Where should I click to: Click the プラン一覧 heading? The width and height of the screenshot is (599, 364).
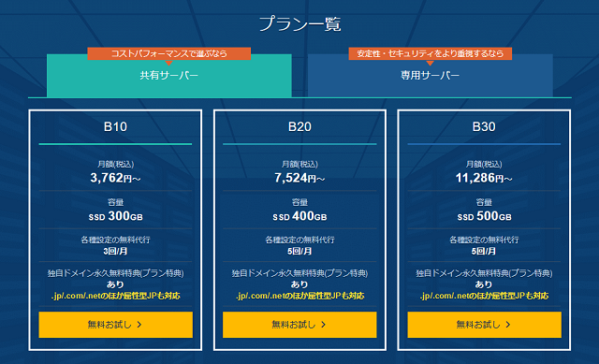(299, 23)
